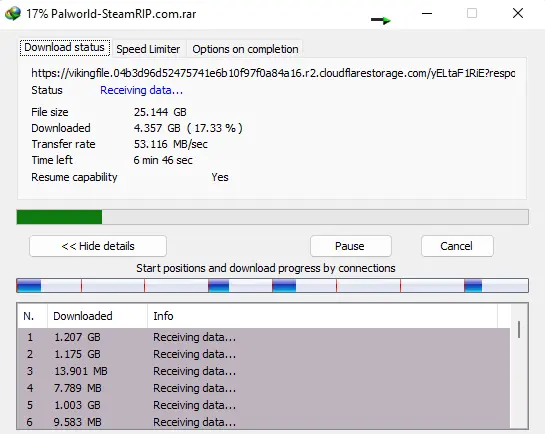Click the Resume capability value Yes
Screen dimensions: 545x434
[220, 177]
